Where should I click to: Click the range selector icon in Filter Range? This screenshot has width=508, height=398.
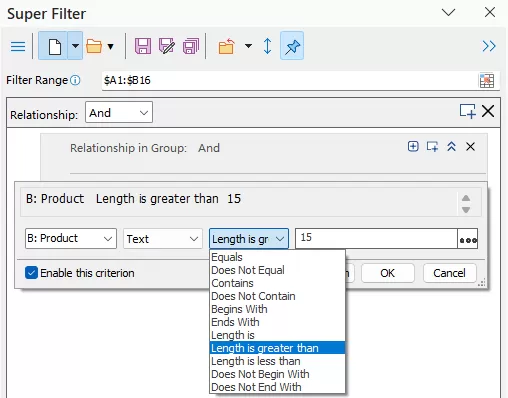click(x=487, y=81)
